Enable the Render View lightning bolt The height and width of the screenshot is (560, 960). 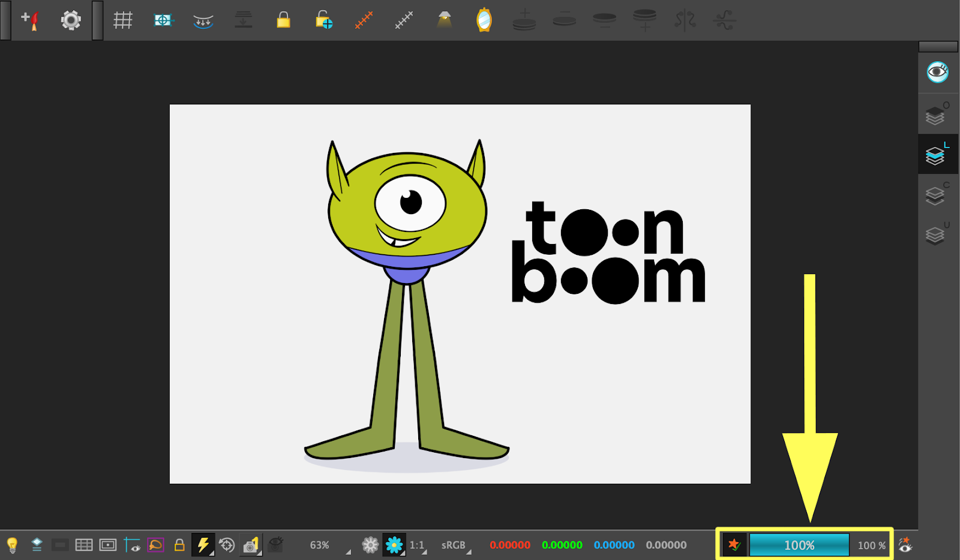pyautogui.click(x=202, y=545)
